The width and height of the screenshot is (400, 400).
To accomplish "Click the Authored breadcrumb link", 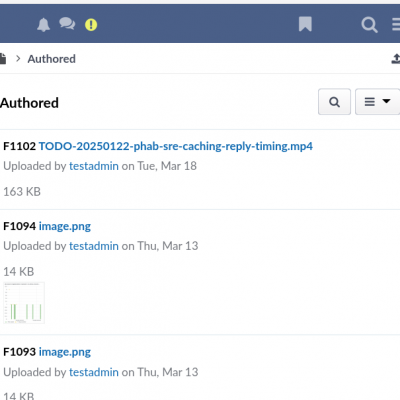I will coord(52,59).
